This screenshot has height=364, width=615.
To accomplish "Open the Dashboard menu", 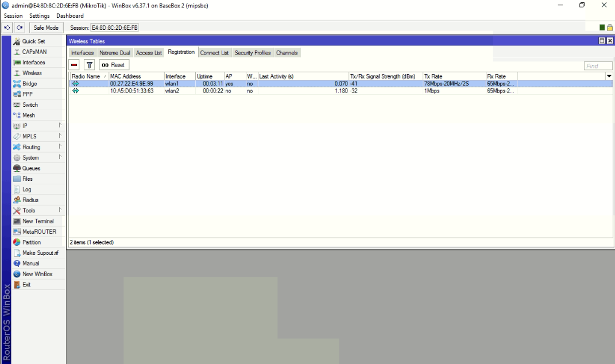I will (x=70, y=16).
